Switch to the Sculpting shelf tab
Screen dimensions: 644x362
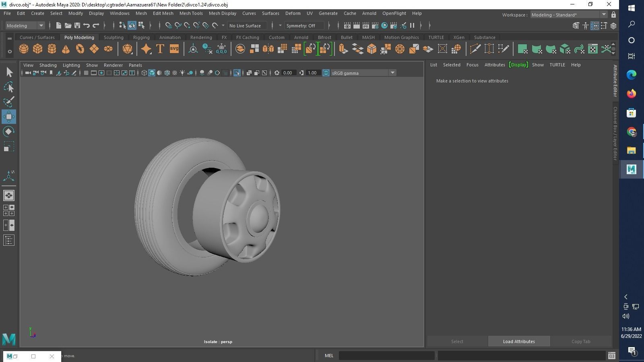coord(114,37)
